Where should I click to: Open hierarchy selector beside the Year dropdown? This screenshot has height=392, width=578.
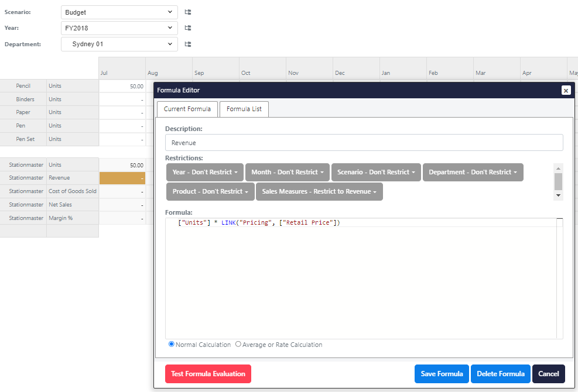point(187,27)
